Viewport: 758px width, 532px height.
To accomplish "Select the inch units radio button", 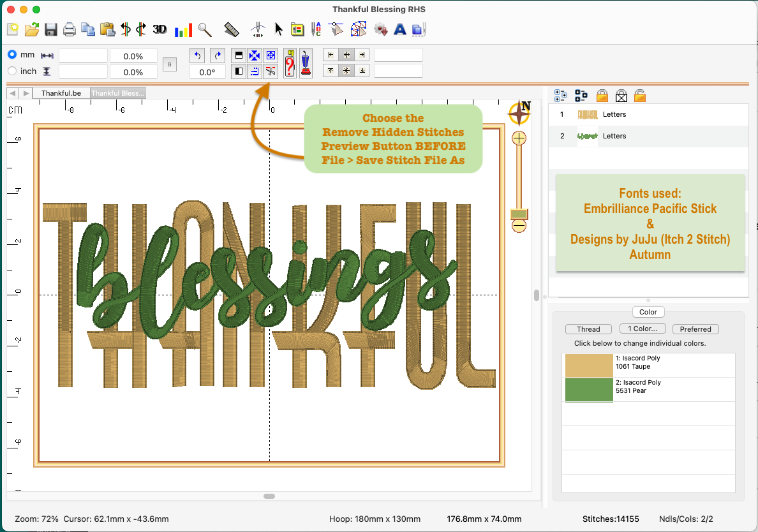I will (12, 71).
